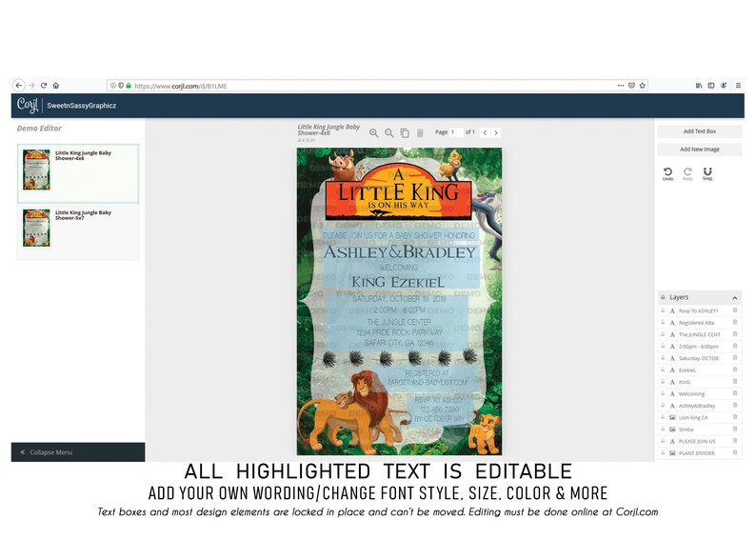
Task: Delete the PLANT DIVIDER layer
Action: [x=735, y=452]
